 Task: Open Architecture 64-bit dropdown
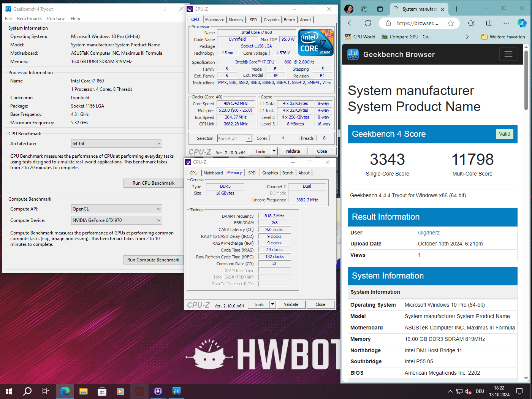point(117,144)
